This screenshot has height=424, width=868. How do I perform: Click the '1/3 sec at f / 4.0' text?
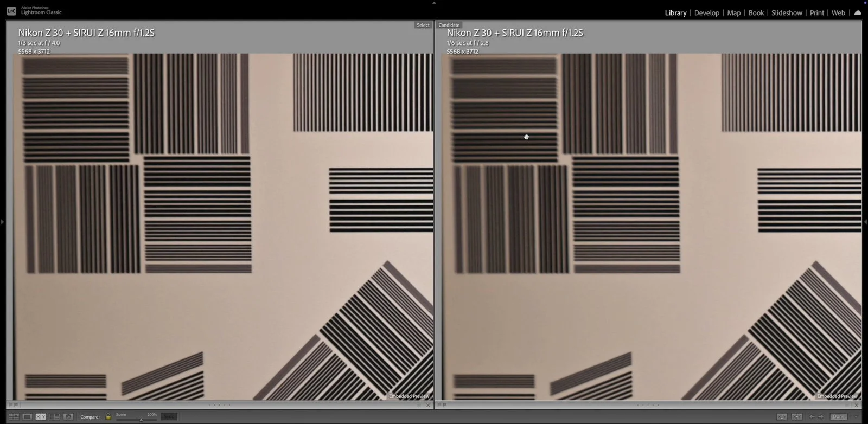point(39,43)
